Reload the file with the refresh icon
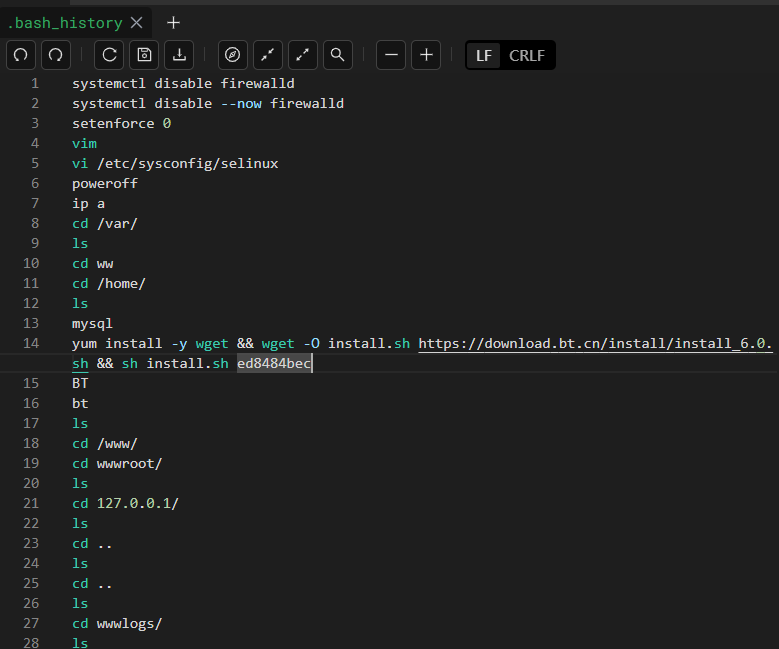This screenshot has width=779, height=649. click(x=109, y=55)
